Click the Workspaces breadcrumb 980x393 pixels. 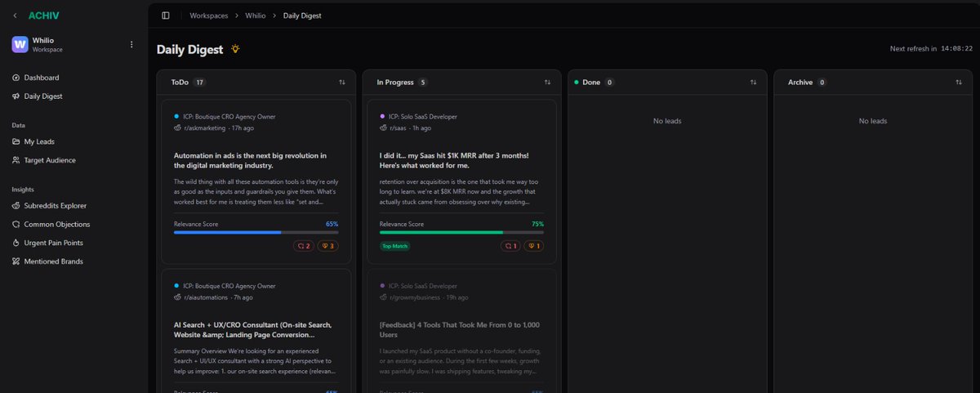(x=209, y=16)
